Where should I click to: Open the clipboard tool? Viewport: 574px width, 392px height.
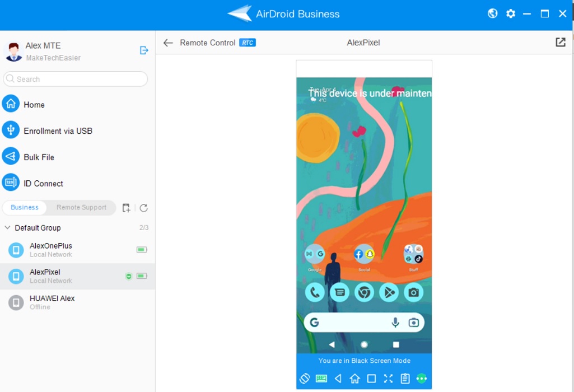click(x=405, y=379)
